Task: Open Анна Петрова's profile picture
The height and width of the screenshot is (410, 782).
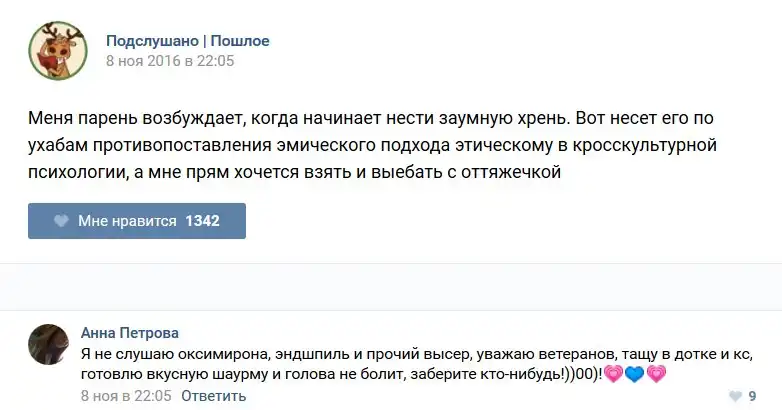Action: click(49, 345)
